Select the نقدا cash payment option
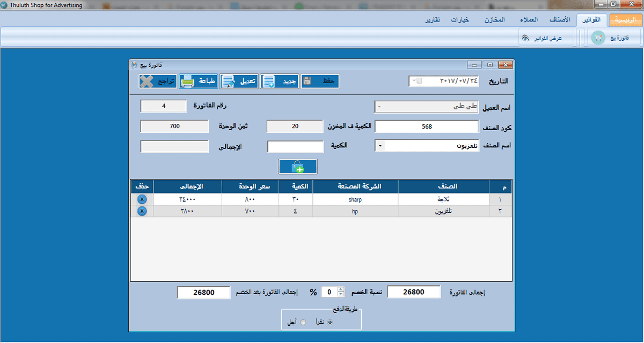644x343 pixels. pyautogui.click(x=330, y=322)
